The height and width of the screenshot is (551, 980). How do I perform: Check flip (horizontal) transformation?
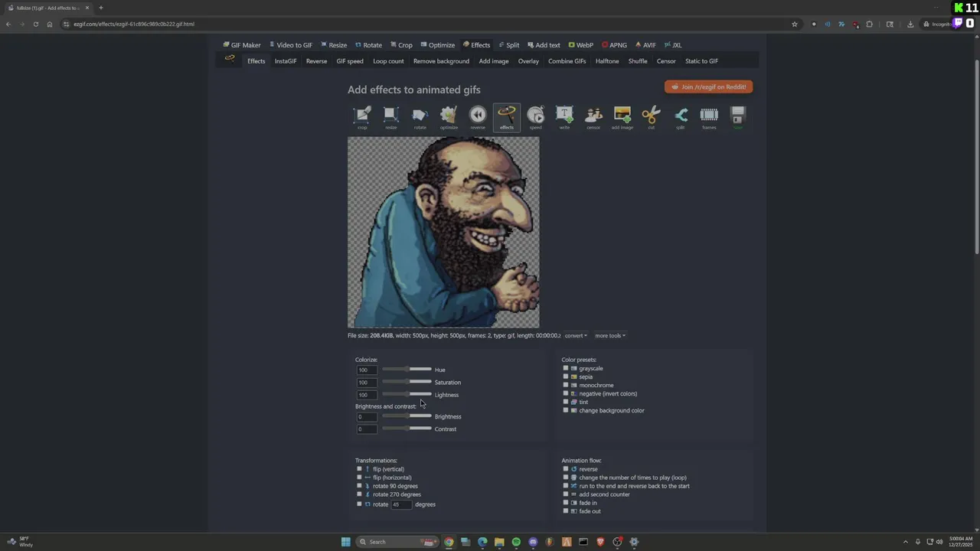pyautogui.click(x=359, y=478)
